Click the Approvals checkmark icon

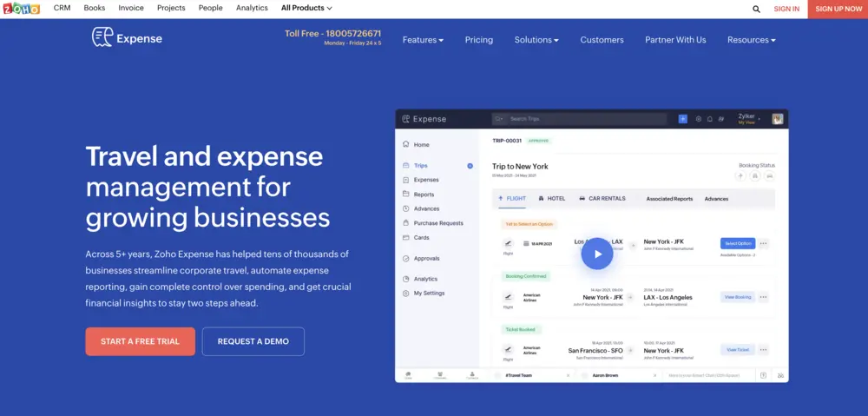(405, 258)
